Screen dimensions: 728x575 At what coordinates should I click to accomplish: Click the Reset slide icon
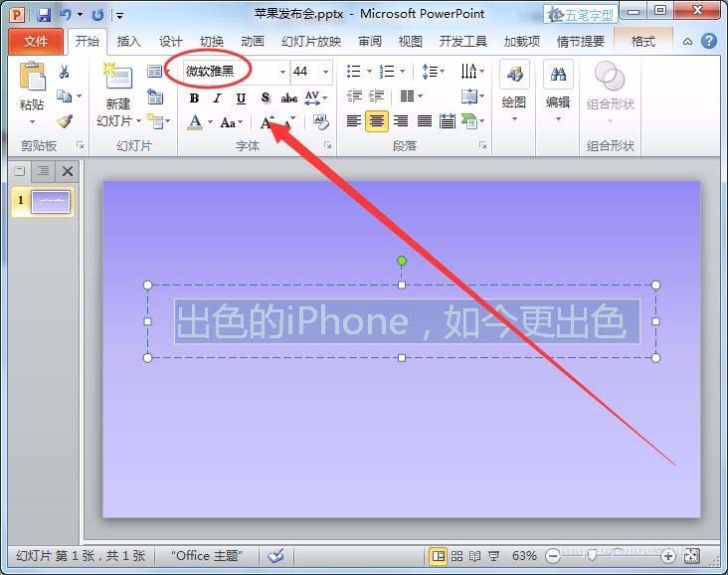(155, 96)
